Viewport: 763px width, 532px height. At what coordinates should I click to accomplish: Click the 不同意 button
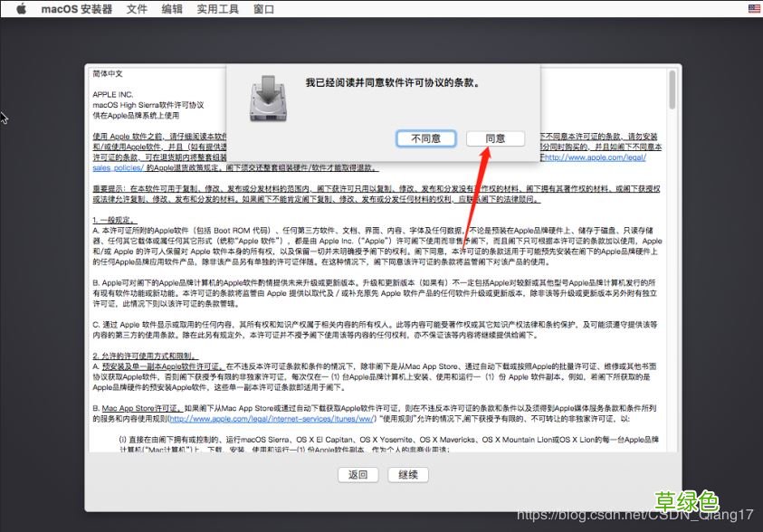(425, 138)
